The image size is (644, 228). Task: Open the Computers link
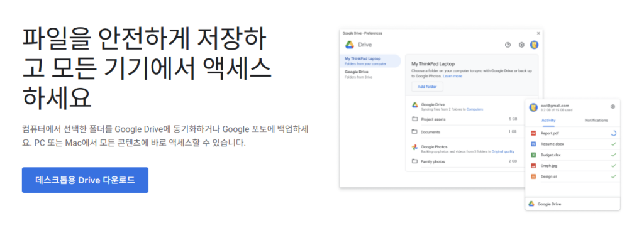pyautogui.click(x=474, y=109)
